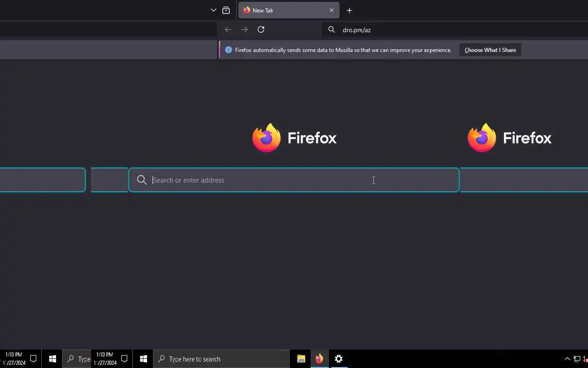Click the info icon in notification bar

click(x=228, y=50)
